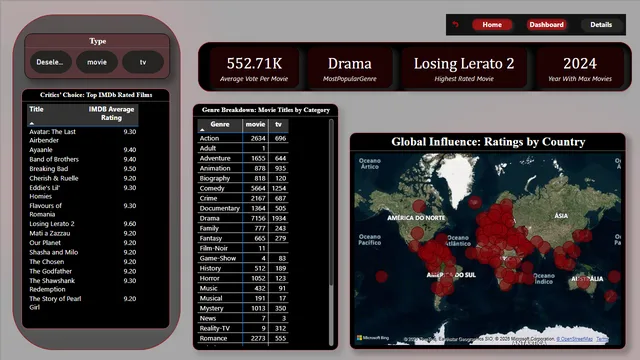Open the Home page button

tap(492, 24)
